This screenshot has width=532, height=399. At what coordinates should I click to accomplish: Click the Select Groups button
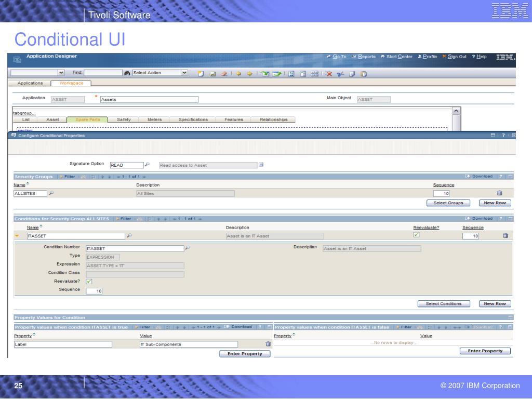click(448, 203)
